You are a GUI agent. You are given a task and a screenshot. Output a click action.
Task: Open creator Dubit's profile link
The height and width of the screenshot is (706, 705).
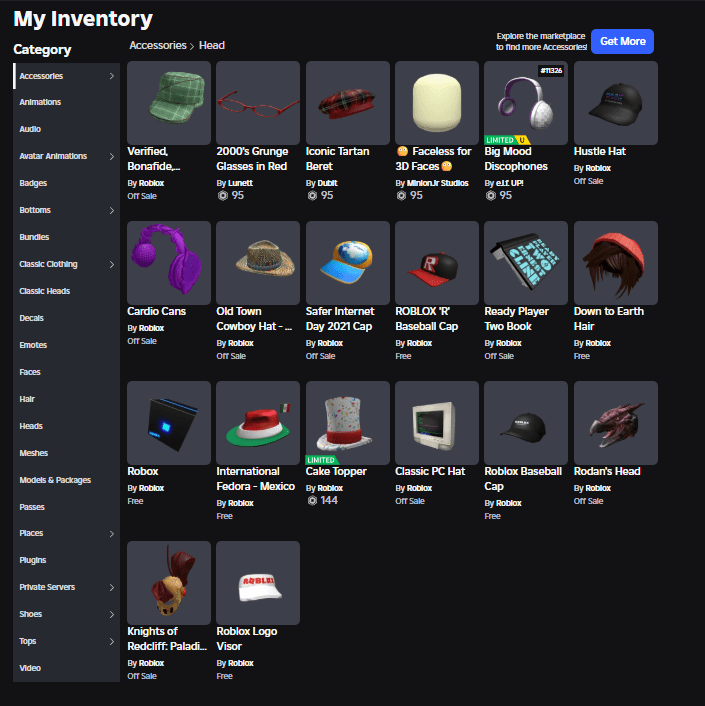pyautogui.click(x=328, y=183)
